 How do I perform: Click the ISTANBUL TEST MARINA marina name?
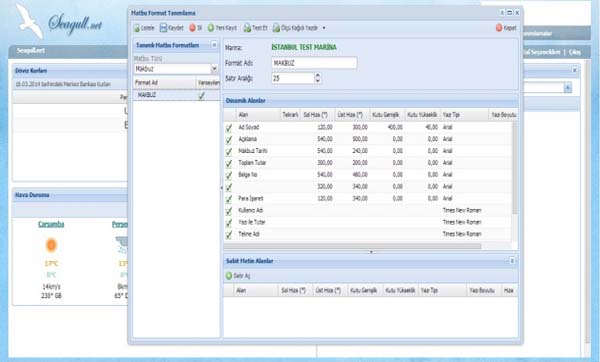coord(304,47)
